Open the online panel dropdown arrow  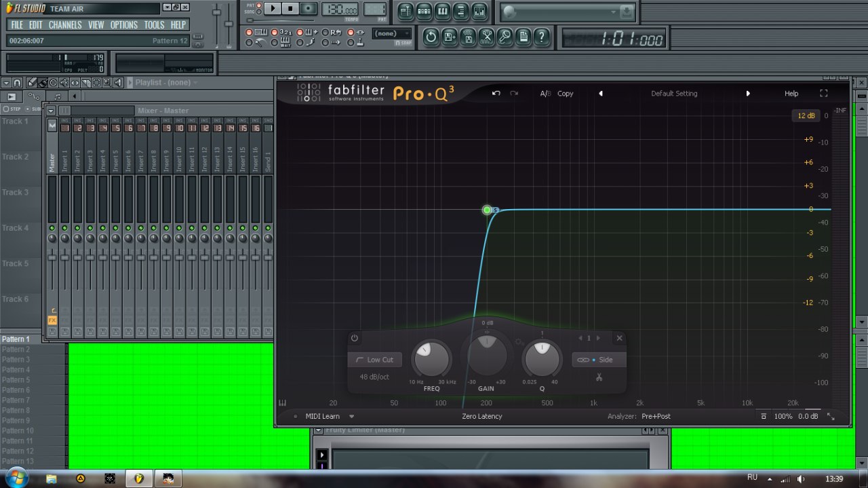coord(613,12)
